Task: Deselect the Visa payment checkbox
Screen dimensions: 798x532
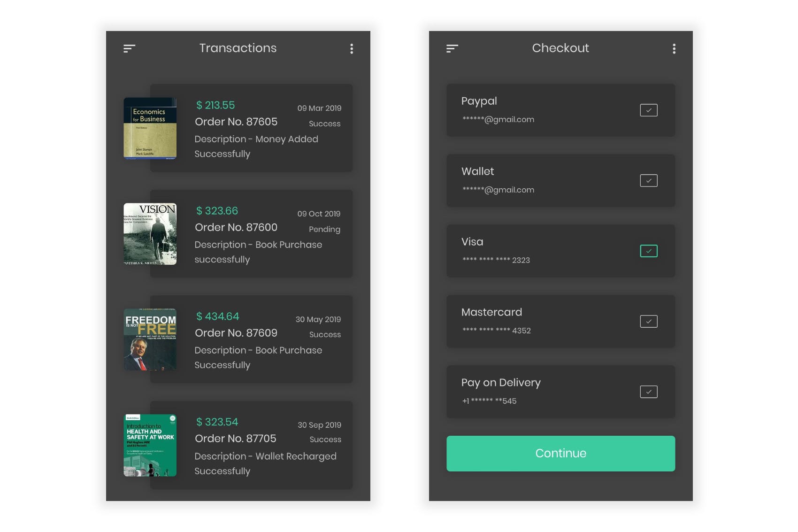Action: pyautogui.click(x=648, y=251)
